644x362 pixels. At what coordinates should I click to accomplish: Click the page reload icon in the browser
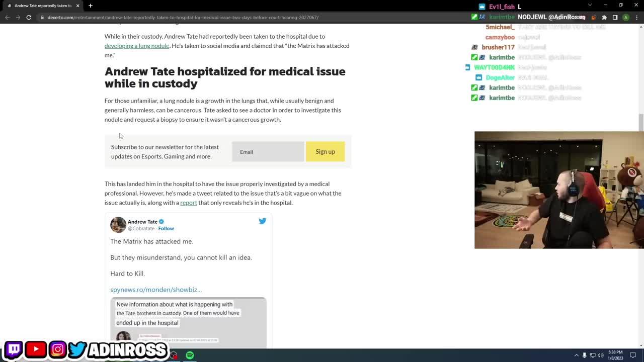[29, 17]
